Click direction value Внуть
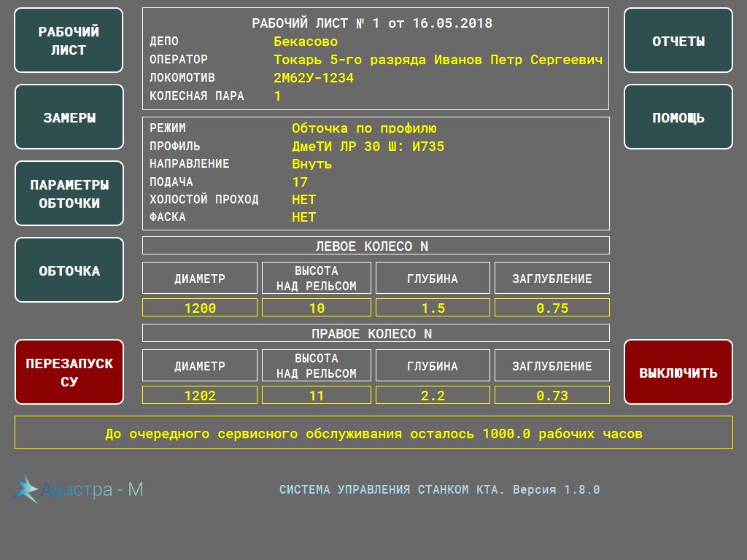Viewport: 747px width, 560px height. (x=311, y=164)
